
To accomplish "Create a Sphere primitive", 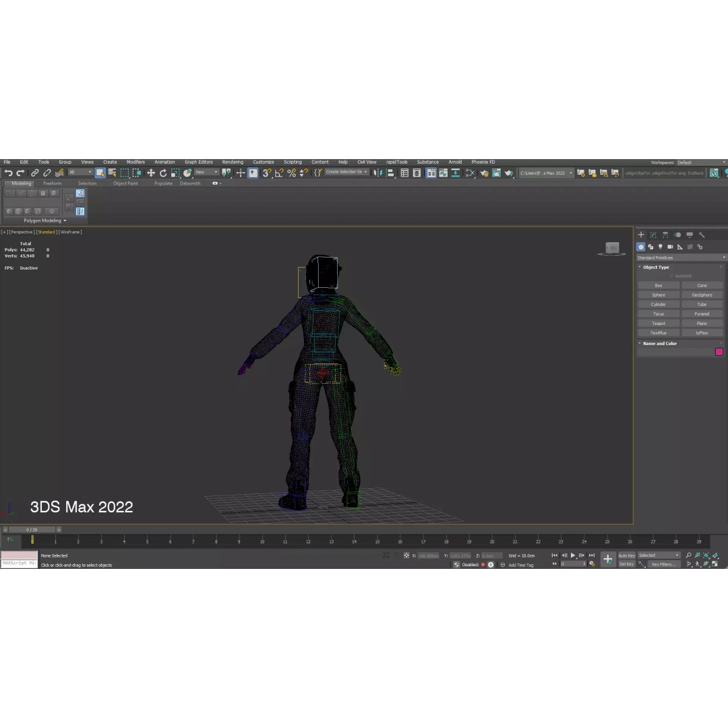I will tap(659, 295).
